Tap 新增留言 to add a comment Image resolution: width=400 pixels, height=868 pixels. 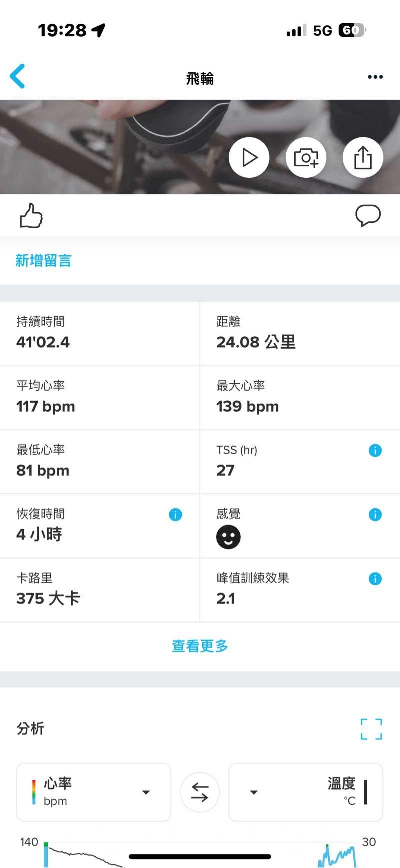point(43,261)
